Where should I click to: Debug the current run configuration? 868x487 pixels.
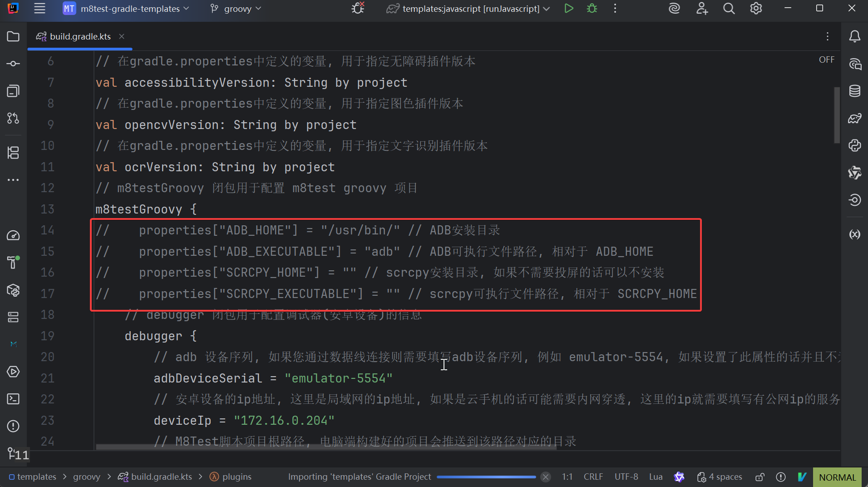(592, 9)
